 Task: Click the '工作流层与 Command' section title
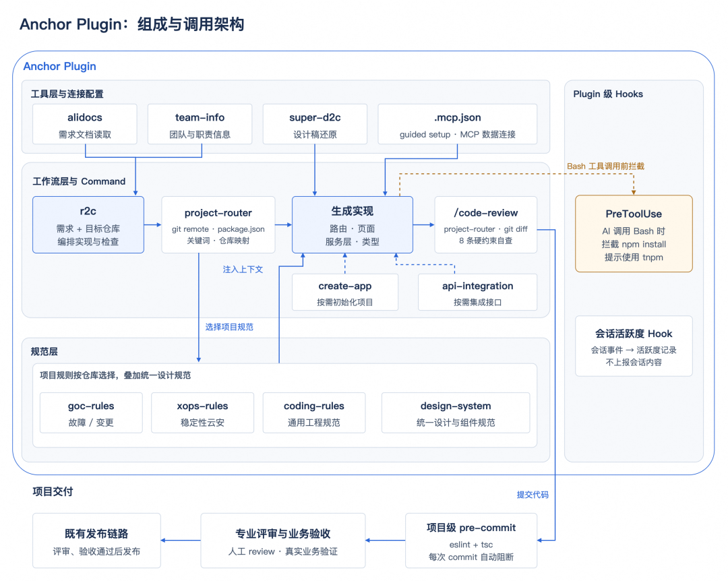coord(79,181)
